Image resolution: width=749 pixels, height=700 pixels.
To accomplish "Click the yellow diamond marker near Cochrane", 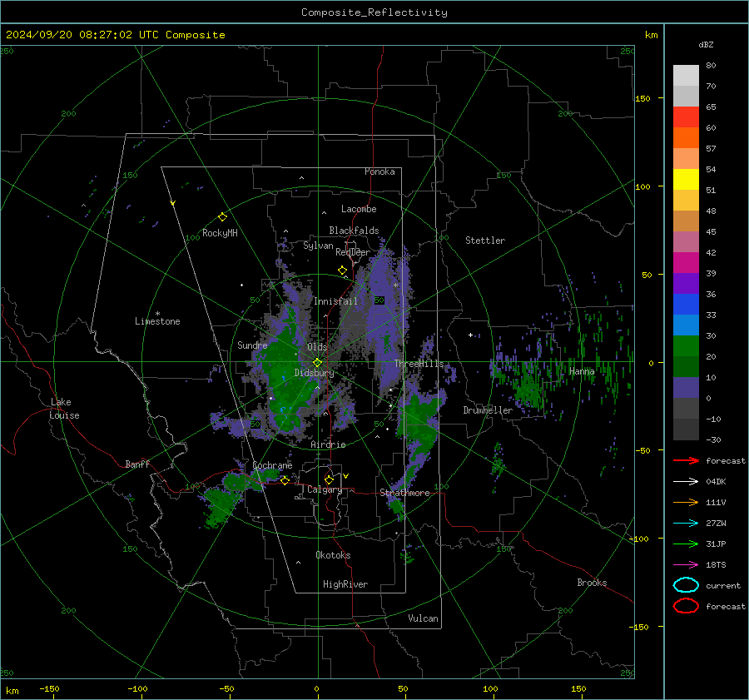I will pyautogui.click(x=285, y=481).
